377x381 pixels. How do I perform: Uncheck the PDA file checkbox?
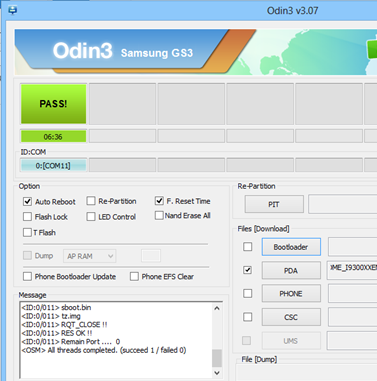247,270
